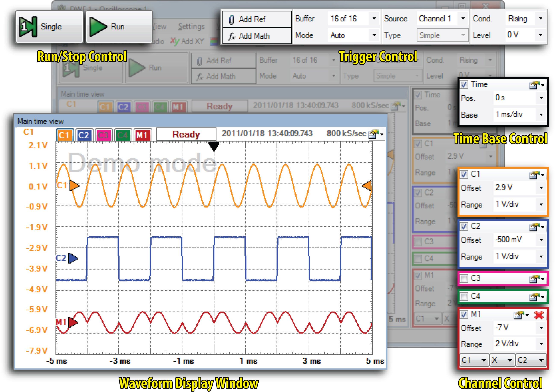555x392 pixels.
Task: Open waveform view options icon beside 800 kS/sec
Action: [376, 134]
